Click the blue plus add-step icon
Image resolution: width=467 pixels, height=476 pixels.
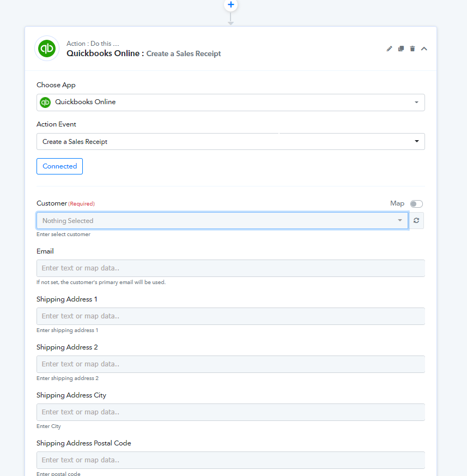click(231, 5)
